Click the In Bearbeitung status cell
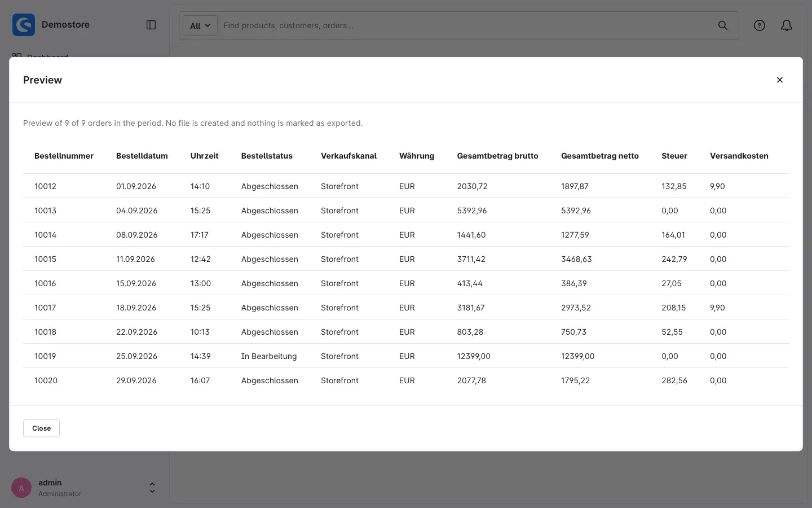This screenshot has width=812, height=508. coord(269,356)
